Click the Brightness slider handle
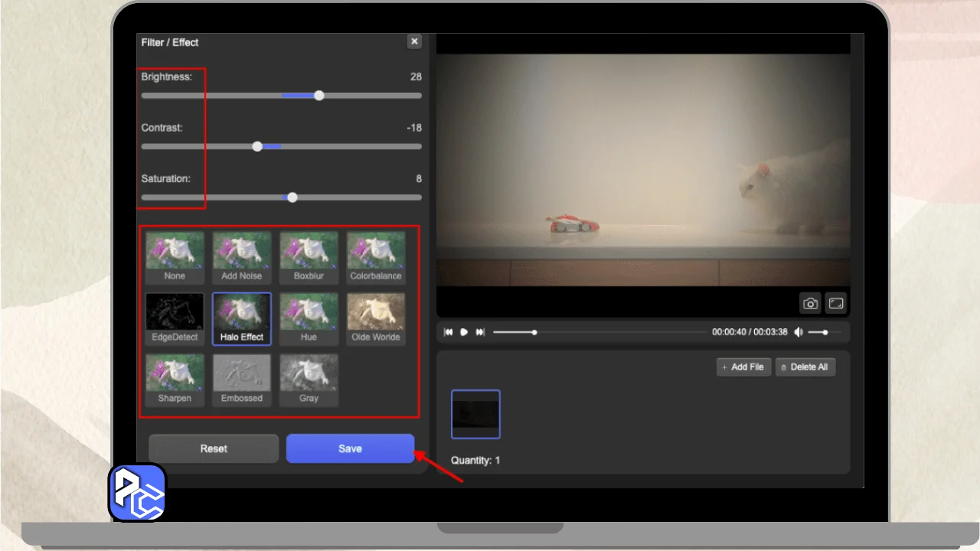Screen dimensions: 980x551 [319, 96]
